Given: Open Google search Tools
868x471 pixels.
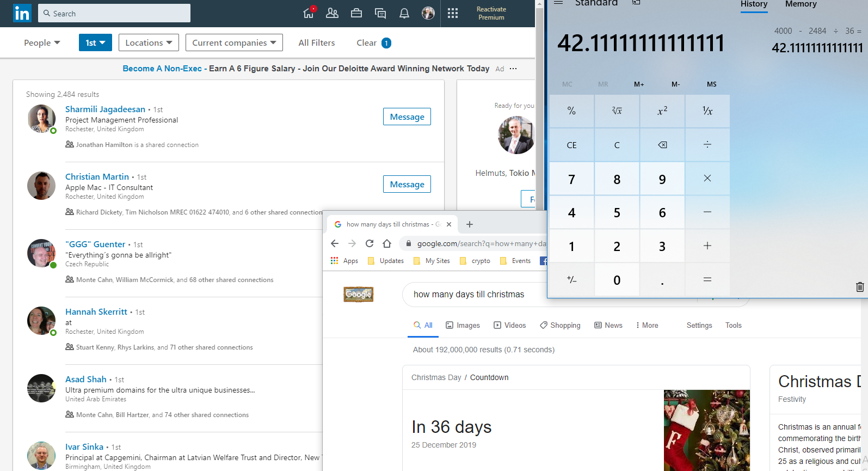Looking at the screenshot, I should click(x=734, y=326).
